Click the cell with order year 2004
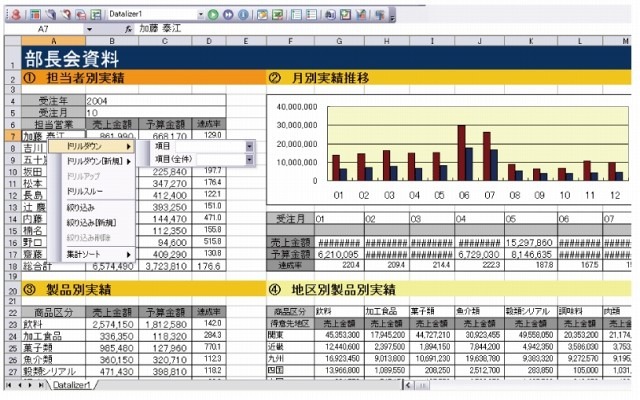640x400 pixels. [156, 101]
